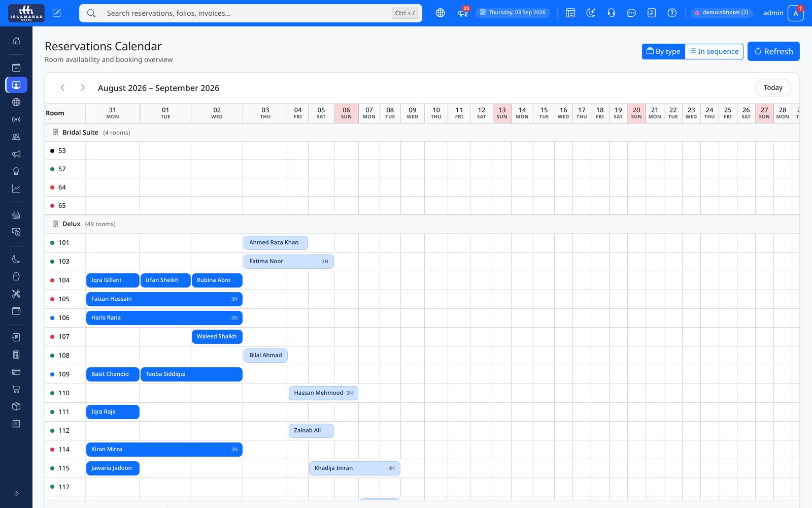Image resolution: width=812 pixels, height=508 pixels.
Task: Open Tooba Siddiqui reservation
Action: coord(191,374)
